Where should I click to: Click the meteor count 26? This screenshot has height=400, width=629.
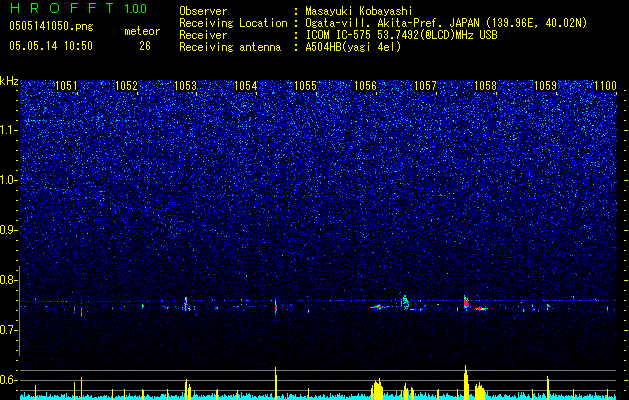pyautogui.click(x=145, y=46)
